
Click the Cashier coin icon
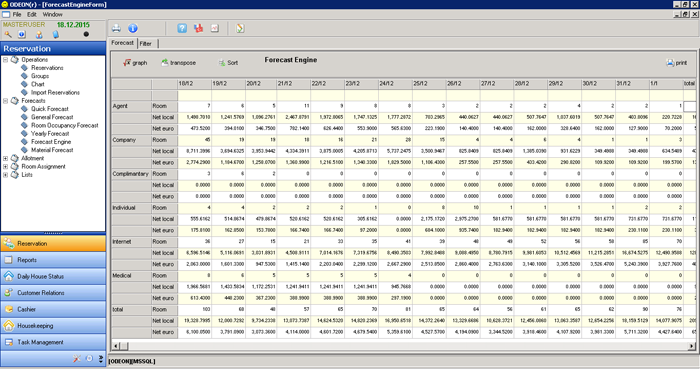8,309
